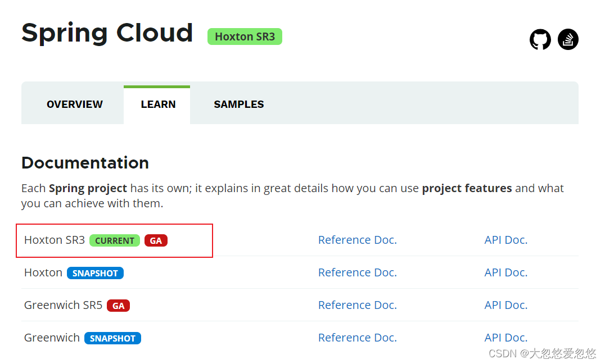Click the CURRENT badge on Hoxton SR3
This screenshot has height=364, width=605.
coord(115,240)
